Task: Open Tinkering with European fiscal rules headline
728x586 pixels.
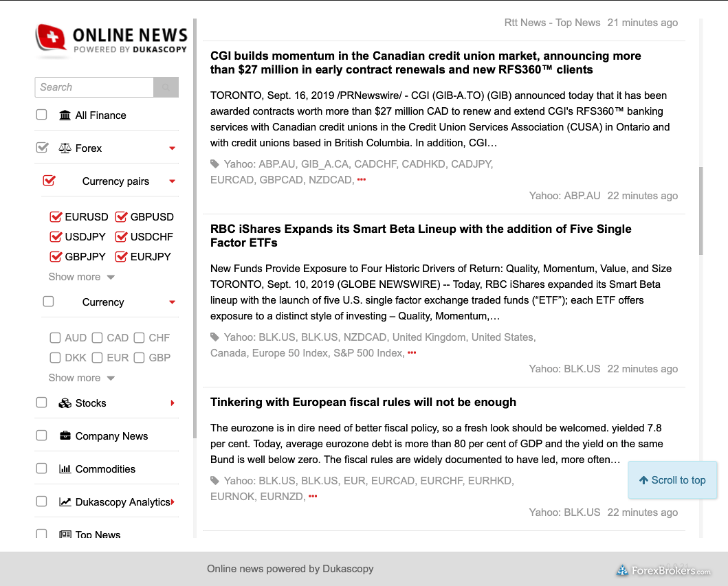Action: (x=363, y=402)
